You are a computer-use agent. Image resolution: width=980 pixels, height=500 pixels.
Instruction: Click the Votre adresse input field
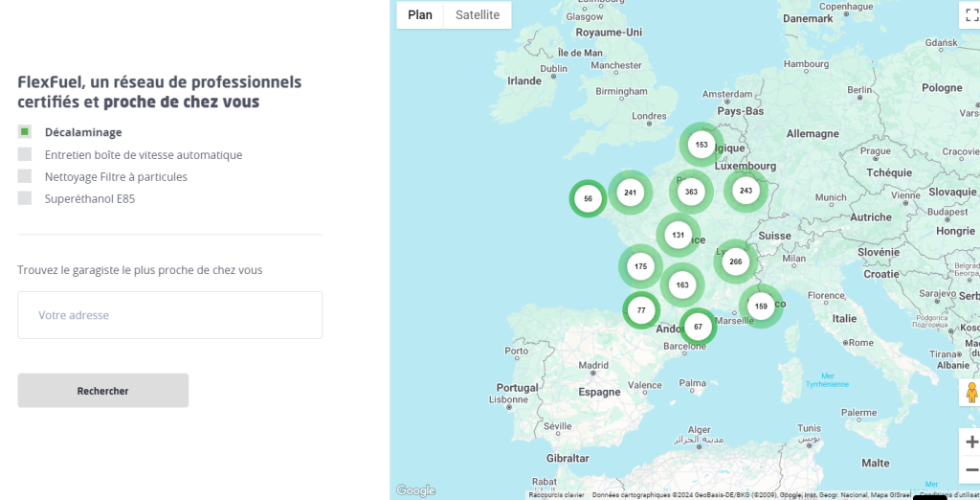[x=170, y=315]
